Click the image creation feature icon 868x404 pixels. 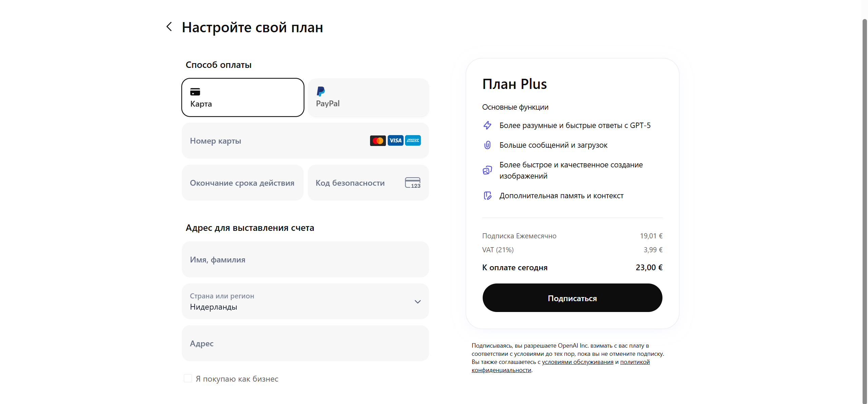(487, 170)
